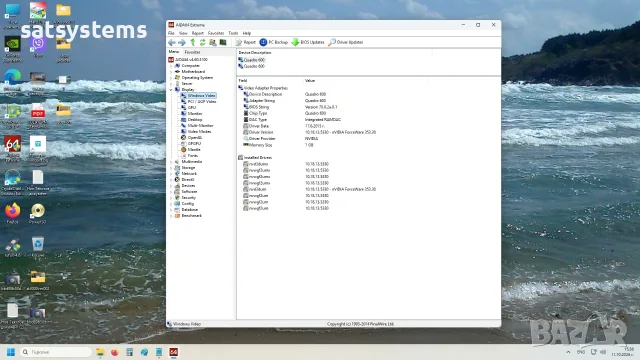
Task: Expand the Computer tree node
Action: (171, 66)
